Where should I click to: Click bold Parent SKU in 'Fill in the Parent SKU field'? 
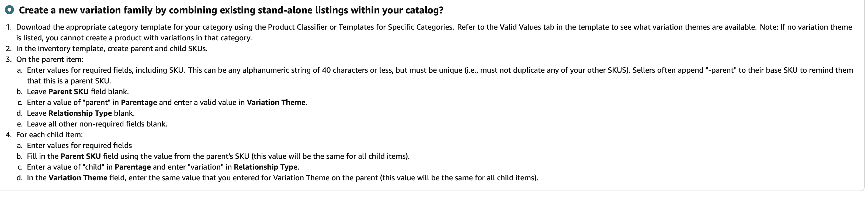tap(81, 157)
